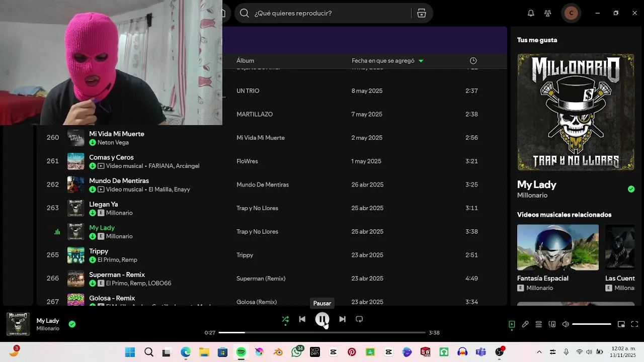Open Pinterest taskbar icon
The image size is (644, 362).
[x=352, y=352]
